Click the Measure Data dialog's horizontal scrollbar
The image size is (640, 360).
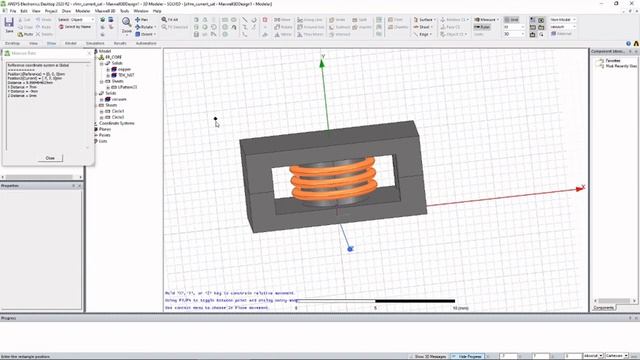click(41, 177)
